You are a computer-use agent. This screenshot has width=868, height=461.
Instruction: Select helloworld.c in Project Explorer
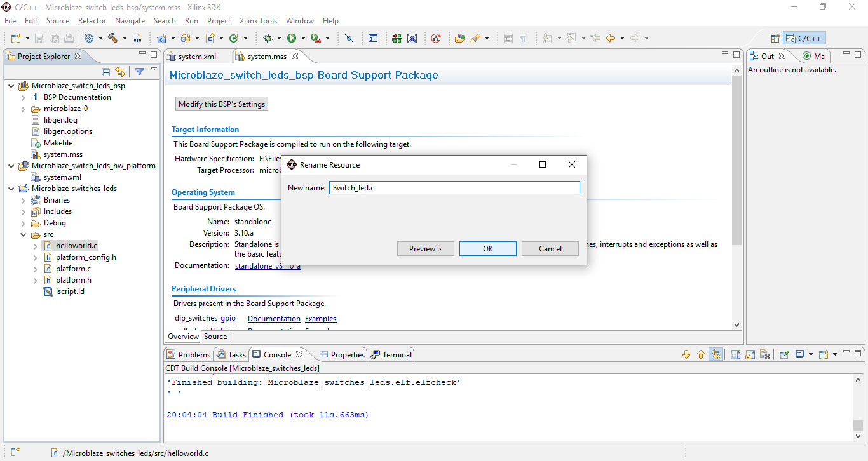(x=71, y=246)
